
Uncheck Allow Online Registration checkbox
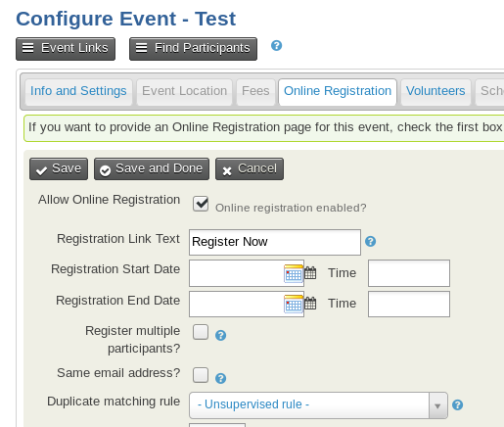(x=201, y=204)
